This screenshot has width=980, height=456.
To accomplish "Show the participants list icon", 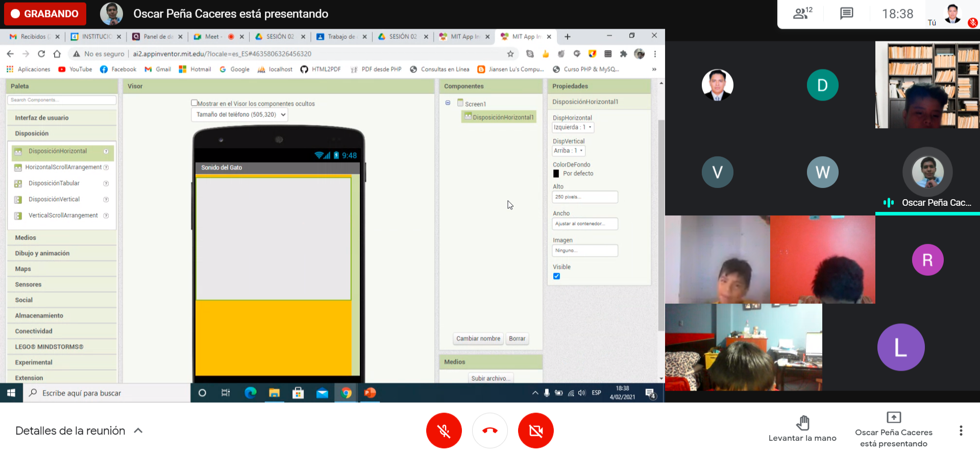I will pos(802,14).
